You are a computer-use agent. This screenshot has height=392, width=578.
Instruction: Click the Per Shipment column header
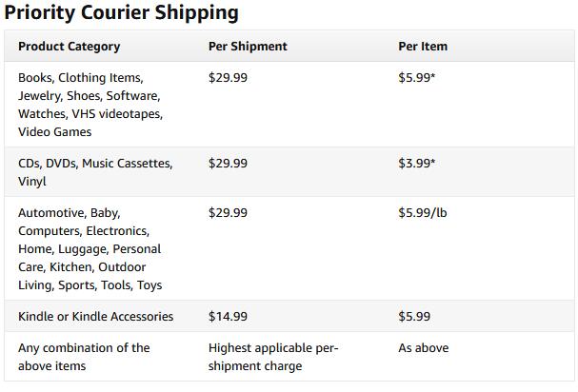tap(248, 47)
